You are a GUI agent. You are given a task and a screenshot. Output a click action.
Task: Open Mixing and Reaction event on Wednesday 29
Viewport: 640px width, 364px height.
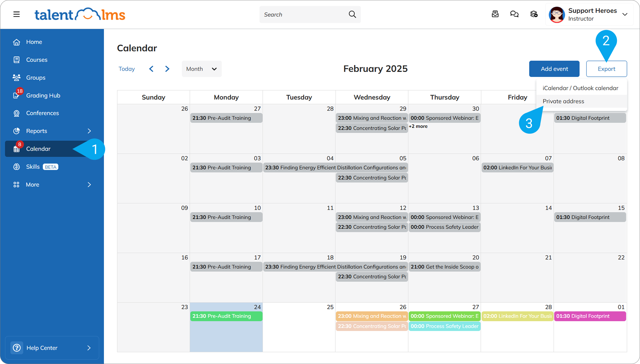point(372,118)
